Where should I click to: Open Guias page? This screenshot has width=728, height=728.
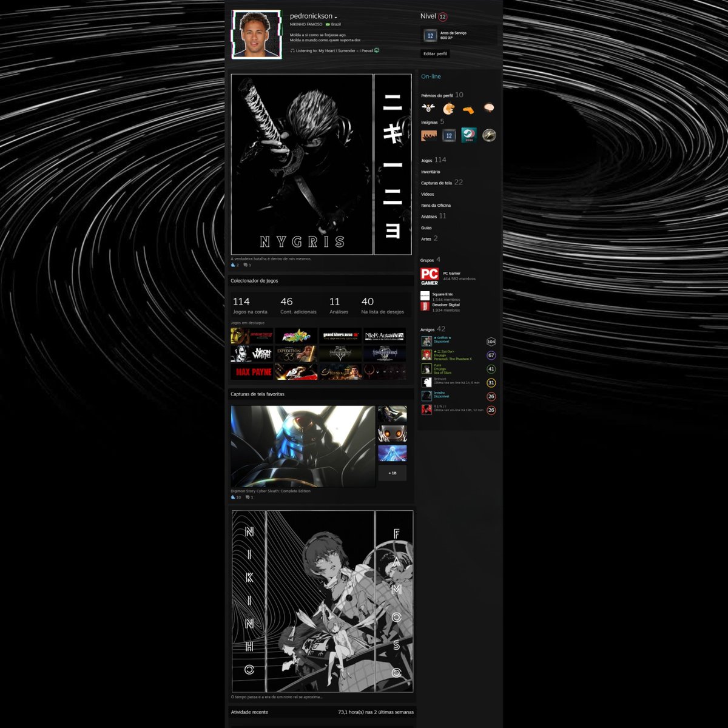pos(426,227)
